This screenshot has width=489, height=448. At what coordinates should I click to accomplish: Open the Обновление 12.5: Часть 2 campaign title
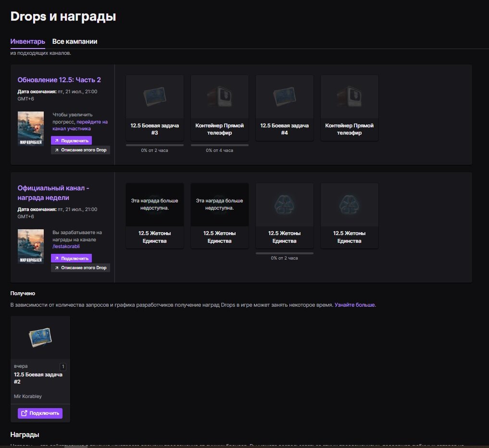point(59,80)
